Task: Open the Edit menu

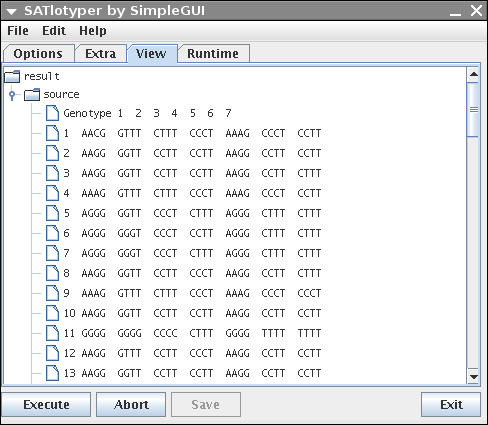Action: tap(54, 31)
